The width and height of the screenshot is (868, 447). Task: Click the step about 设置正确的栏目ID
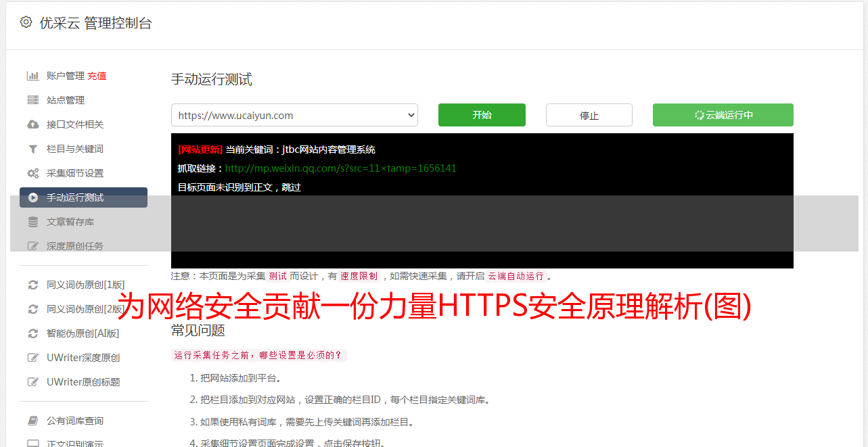pos(345,400)
